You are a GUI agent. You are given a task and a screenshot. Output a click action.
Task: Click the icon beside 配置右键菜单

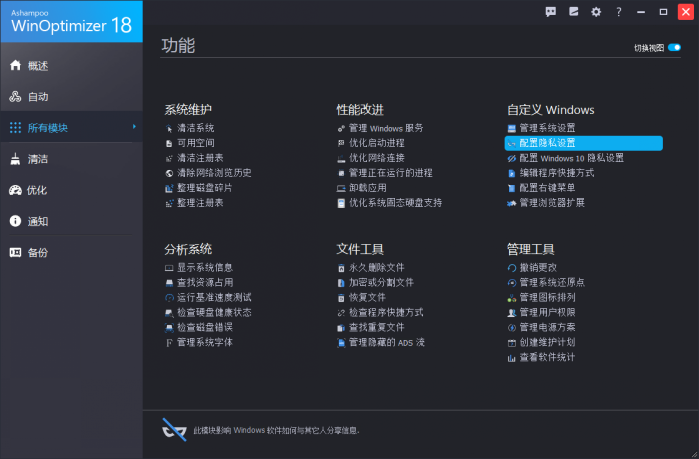click(512, 189)
